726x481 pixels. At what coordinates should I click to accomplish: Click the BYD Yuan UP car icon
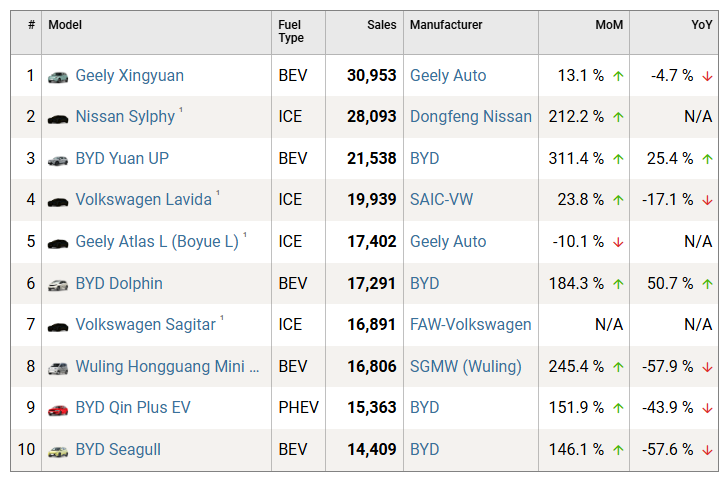pos(58,159)
